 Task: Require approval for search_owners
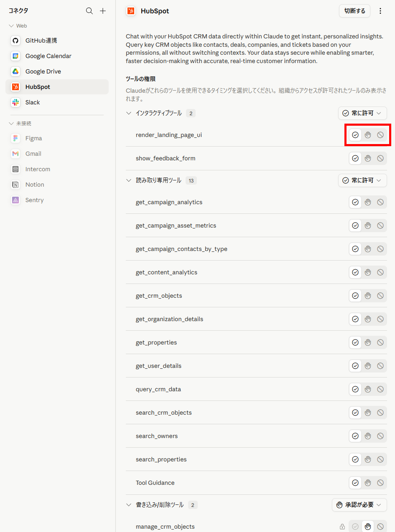[x=368, y=436]
